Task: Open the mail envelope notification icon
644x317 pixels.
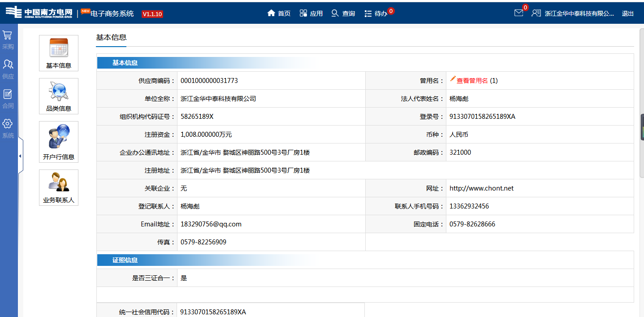Action: point(519,13)
